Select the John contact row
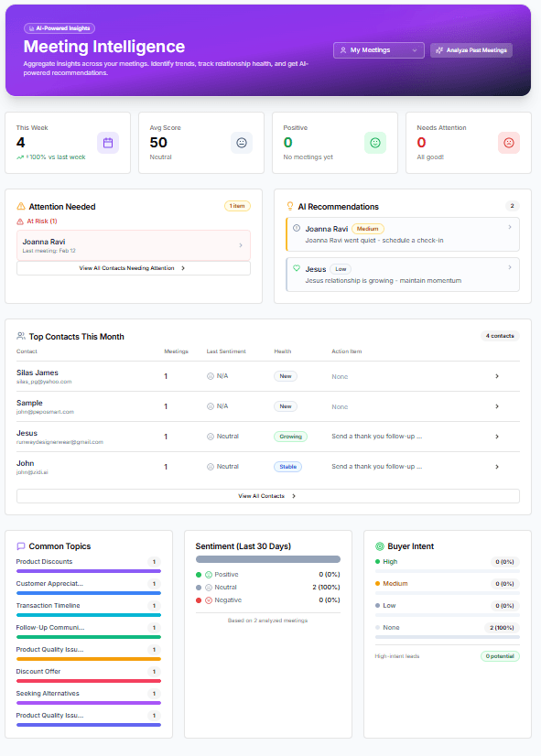Screen dimensions: 541x756 pos(268,467)
